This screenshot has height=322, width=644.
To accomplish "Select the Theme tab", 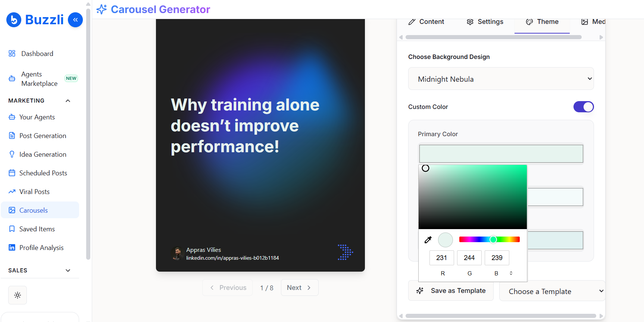I will 542,22.
